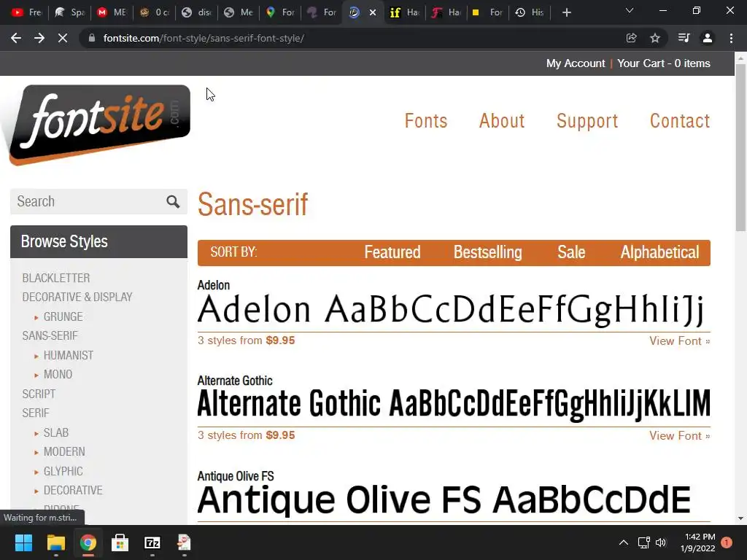Viewport: 747px width, 560px height.
Task: Go to My Account
Action: point(576,63)
